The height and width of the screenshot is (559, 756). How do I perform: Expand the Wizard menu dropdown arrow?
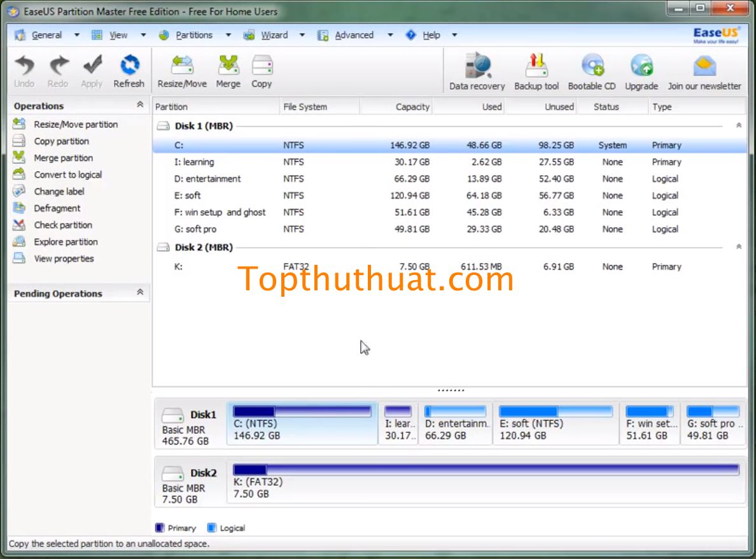click(x=302, y=35)
